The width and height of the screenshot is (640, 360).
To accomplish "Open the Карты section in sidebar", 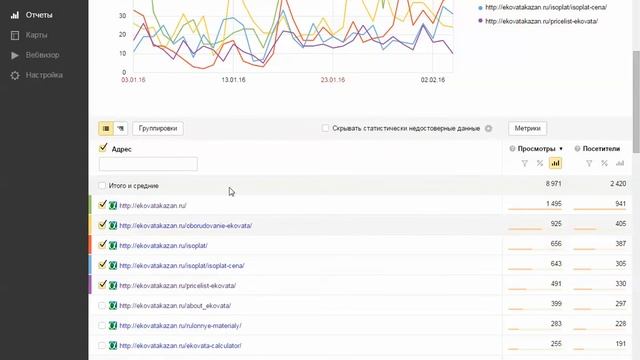I will (36, 35).
